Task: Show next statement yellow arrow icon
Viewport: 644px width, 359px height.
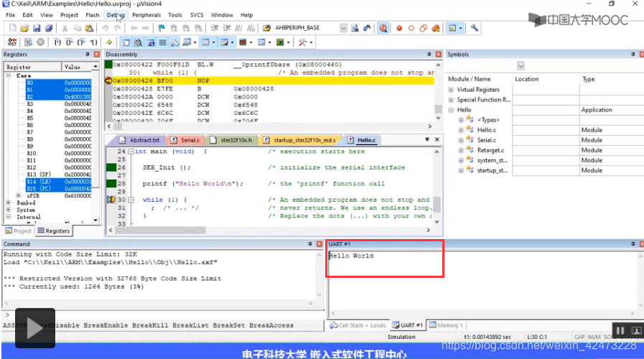Action: point(109,42)
